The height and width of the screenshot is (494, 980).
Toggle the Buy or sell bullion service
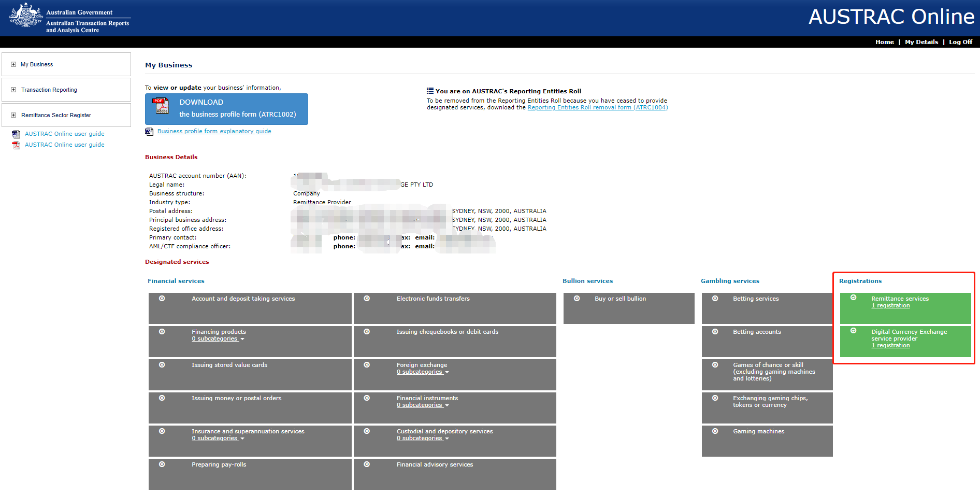click(577, 299)
